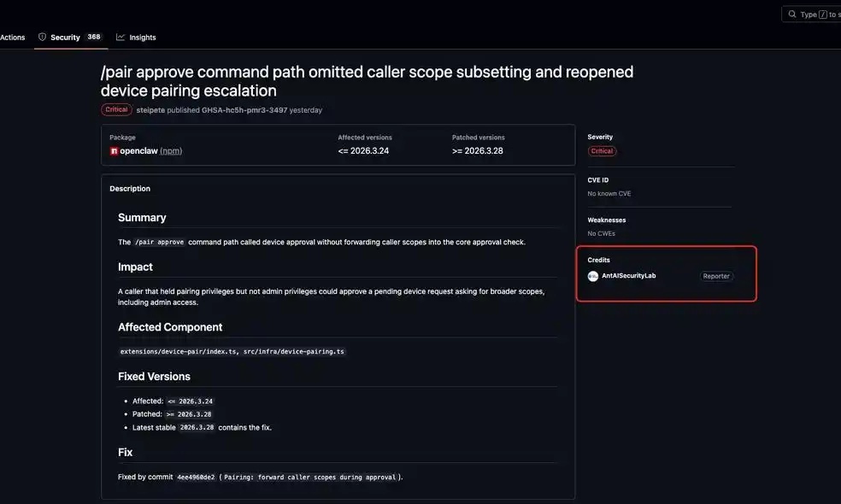Click the AntAISecurityLab avatar under Credits
This screenshot has width=841, height=504.
[592, 275]
